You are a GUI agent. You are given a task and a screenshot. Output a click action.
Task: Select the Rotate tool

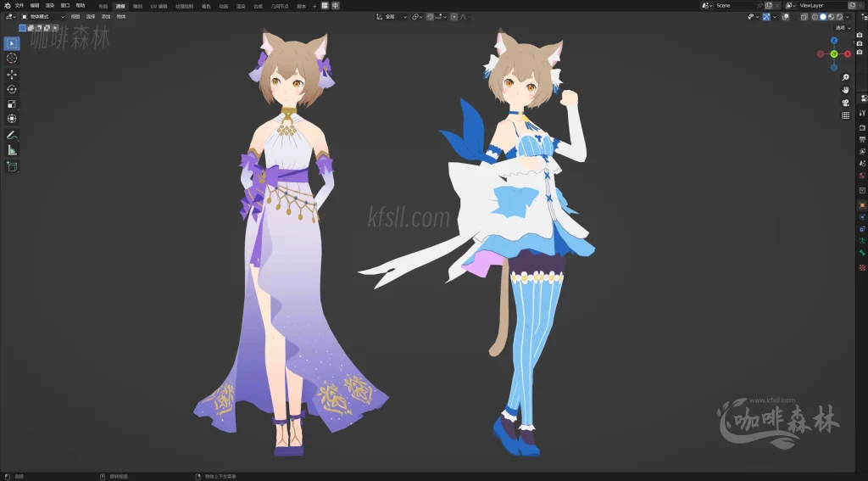12,89
